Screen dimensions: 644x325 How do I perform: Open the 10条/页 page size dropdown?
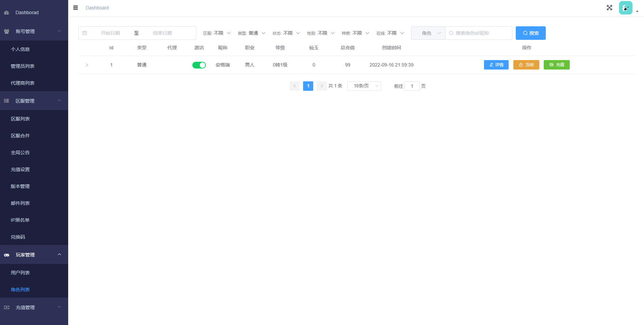coord(364,86)
